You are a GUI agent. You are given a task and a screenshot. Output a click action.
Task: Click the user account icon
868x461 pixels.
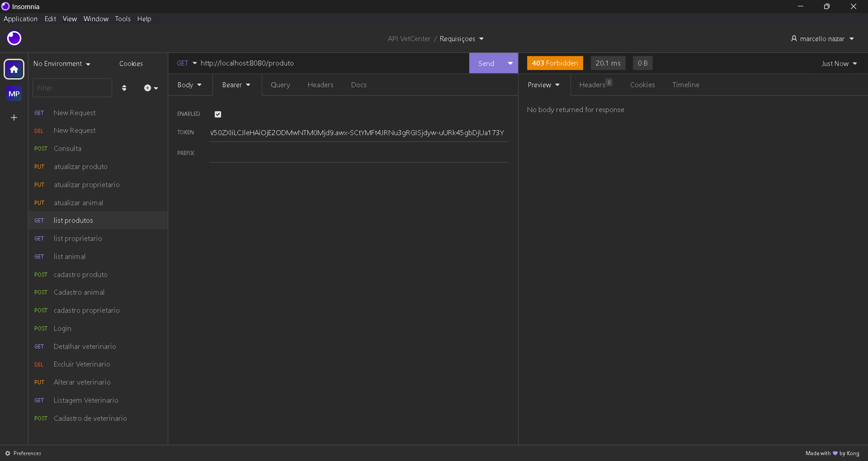(x=794, y=38)
